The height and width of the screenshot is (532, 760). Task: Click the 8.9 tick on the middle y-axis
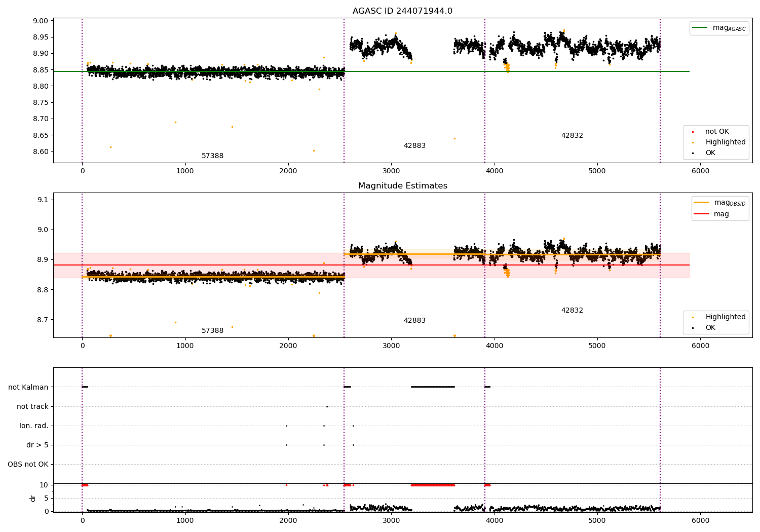[x=43, y=260]
